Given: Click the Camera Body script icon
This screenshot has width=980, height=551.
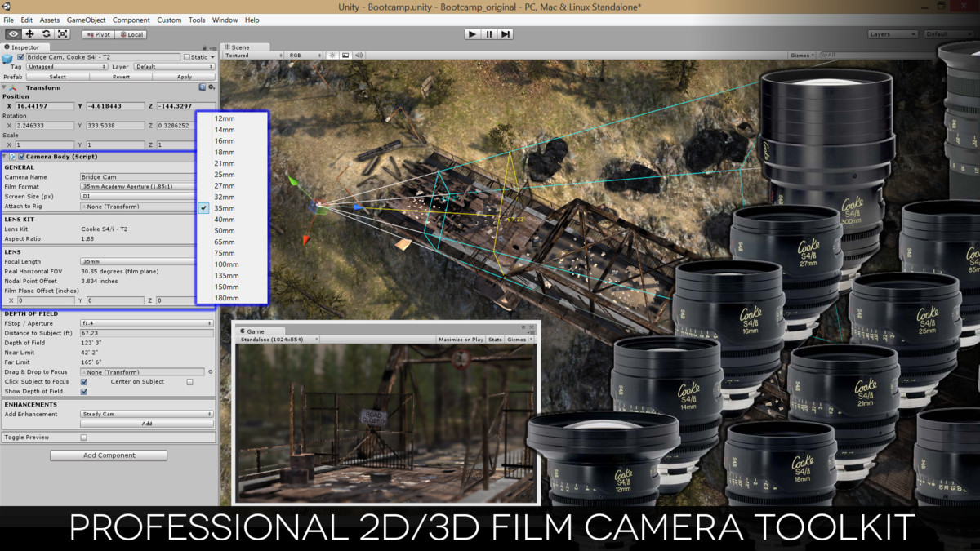Looking at the screenshot, I should [13, 157].
